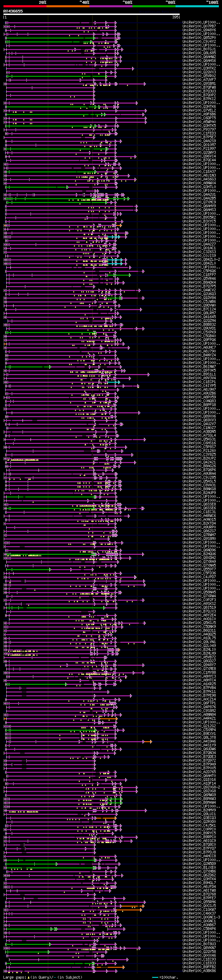Select hit UniRef100_Q852P0
Screen dimensions: 222x980
199,38
